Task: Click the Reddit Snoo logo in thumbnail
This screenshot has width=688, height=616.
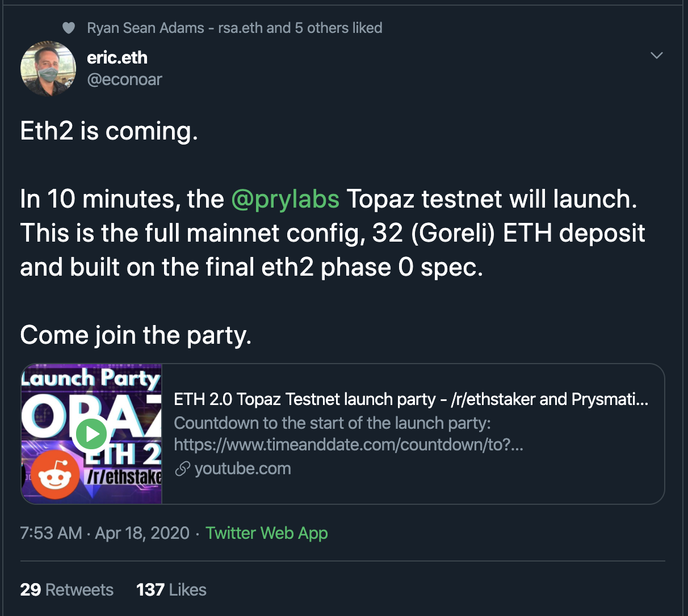Action: click(x=55, y=475)
